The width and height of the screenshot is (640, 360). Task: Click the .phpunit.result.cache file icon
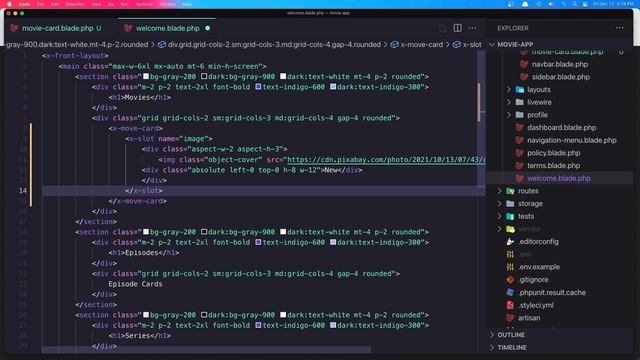click(x=510, y=292)
